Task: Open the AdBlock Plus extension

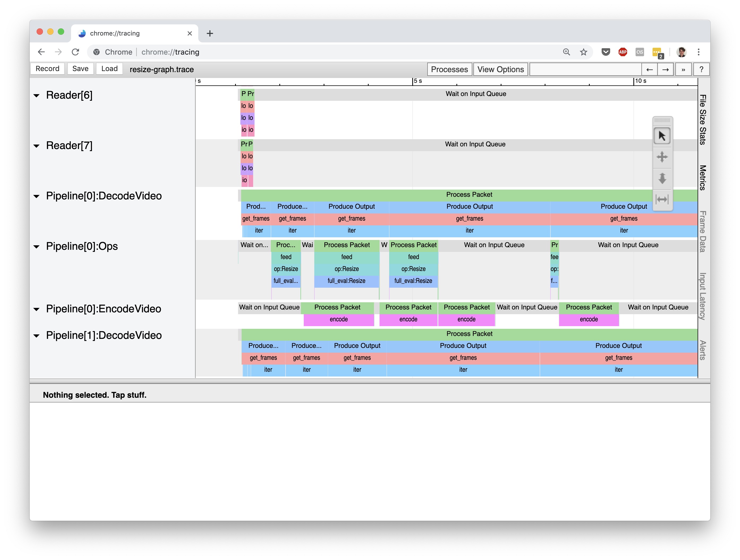Action: 623,52
